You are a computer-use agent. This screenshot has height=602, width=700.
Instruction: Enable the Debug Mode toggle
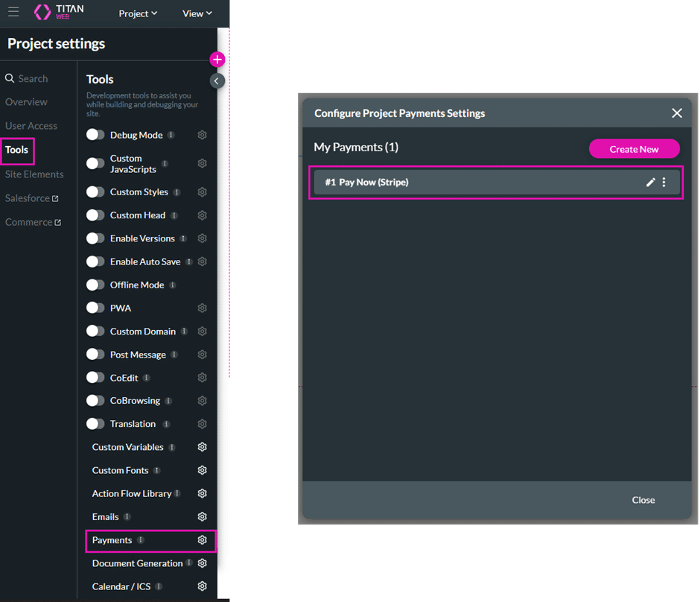coord(95,135)
